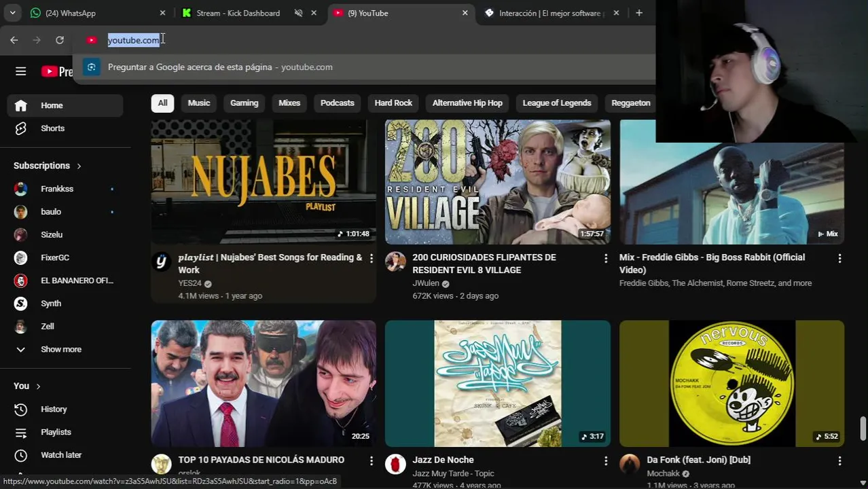
Task: Select the Podcasts filter chip
Action: 338,103
